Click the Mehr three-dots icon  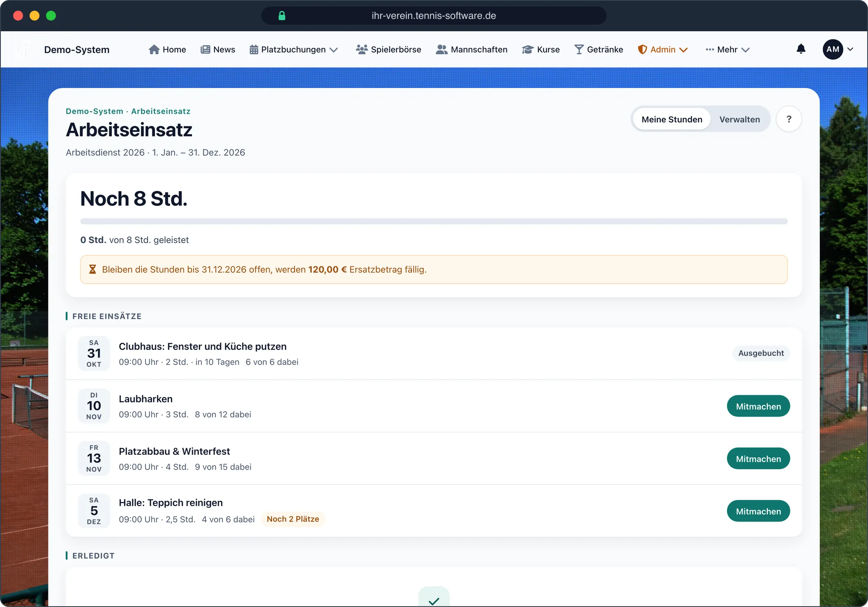tap(710, 49)
